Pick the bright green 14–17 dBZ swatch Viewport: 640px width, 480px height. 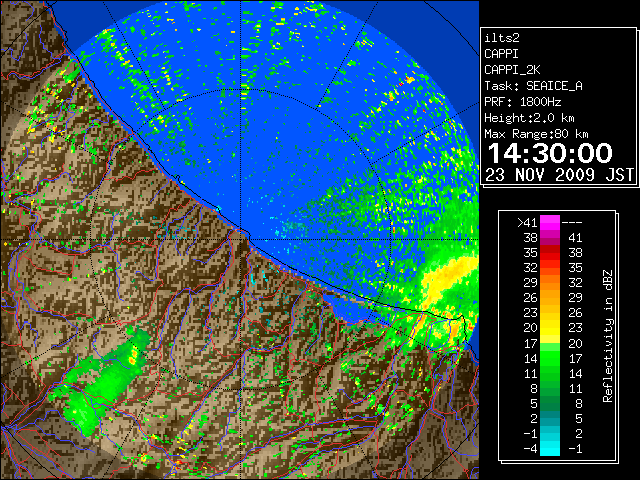tap(550, 358)
